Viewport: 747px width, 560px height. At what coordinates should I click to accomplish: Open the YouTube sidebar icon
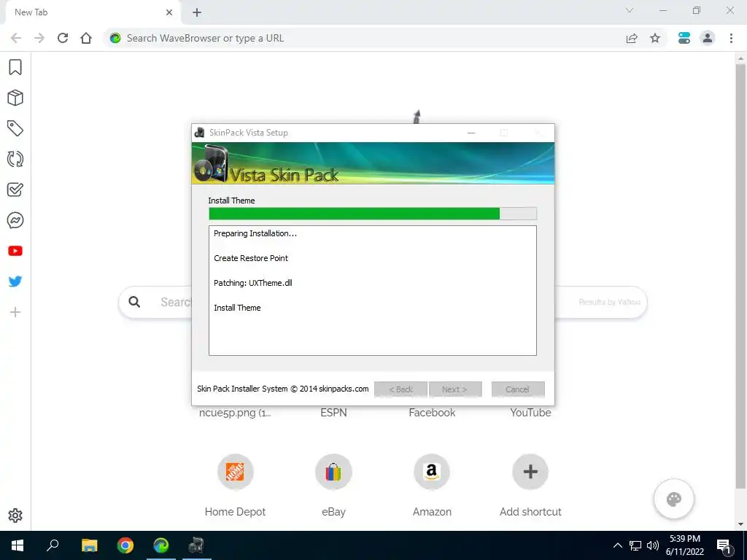click(15, 251)
